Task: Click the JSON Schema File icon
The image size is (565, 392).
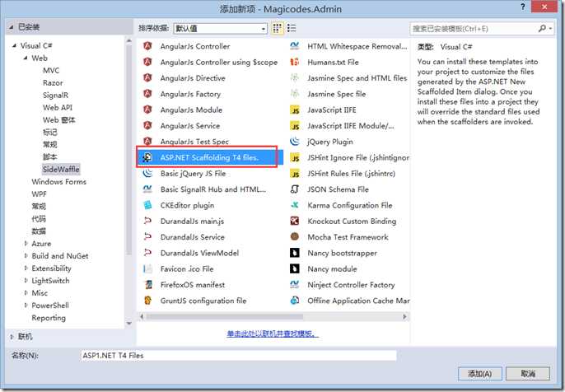Action: [x=295, y=189]
